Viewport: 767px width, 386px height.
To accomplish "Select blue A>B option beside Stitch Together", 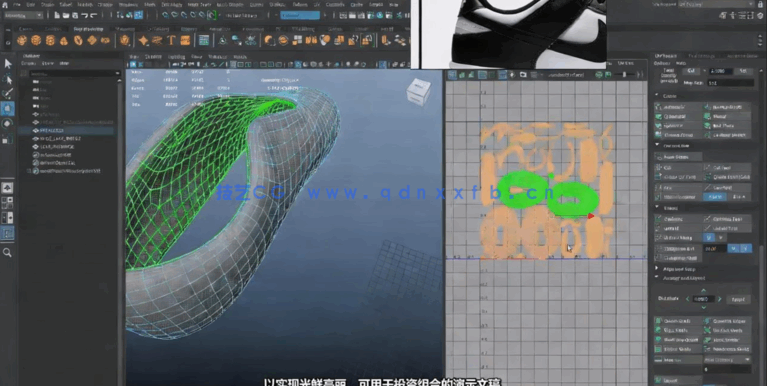I will tap(715, 197).
